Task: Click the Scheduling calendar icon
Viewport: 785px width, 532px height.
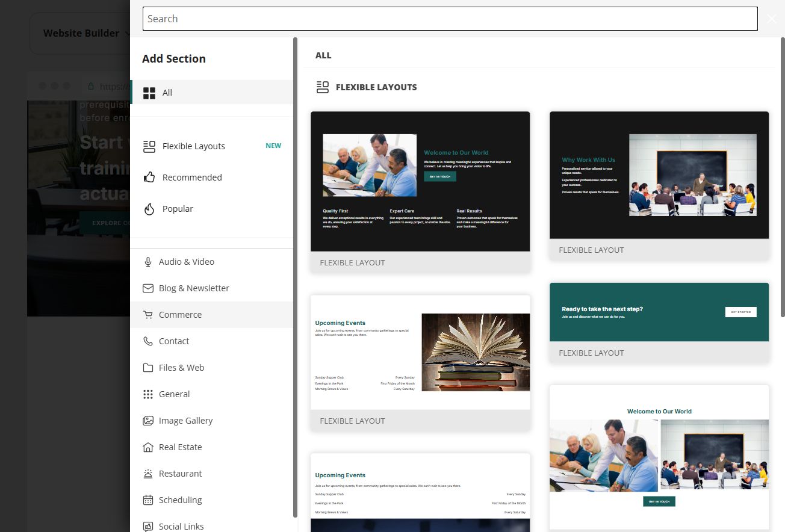Action: (148, 500)
